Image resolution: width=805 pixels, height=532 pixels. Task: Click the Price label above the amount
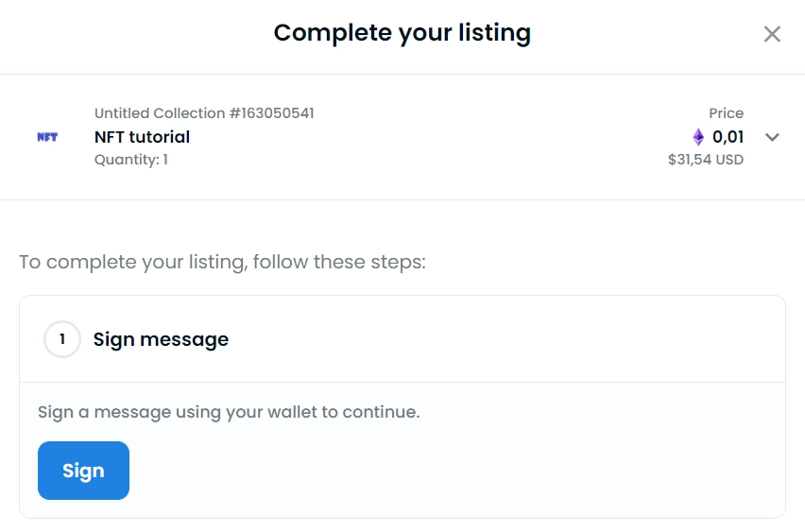coord(726,113)
